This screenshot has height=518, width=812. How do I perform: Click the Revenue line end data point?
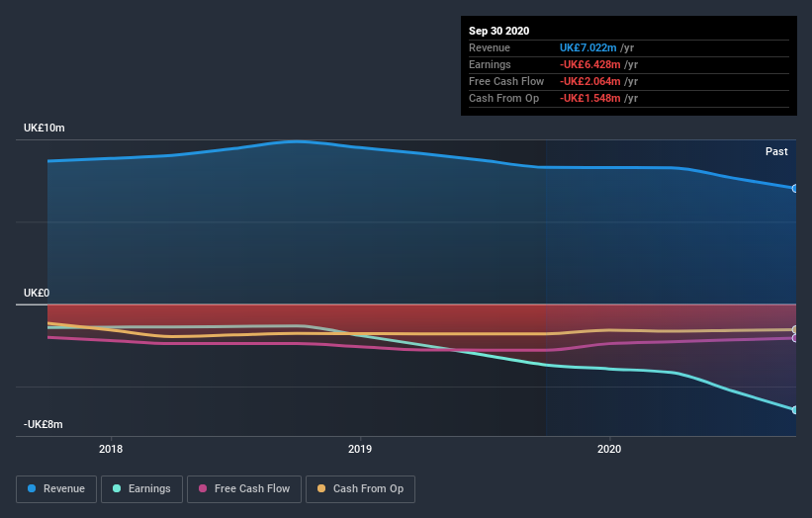click(x=795, y=189)
